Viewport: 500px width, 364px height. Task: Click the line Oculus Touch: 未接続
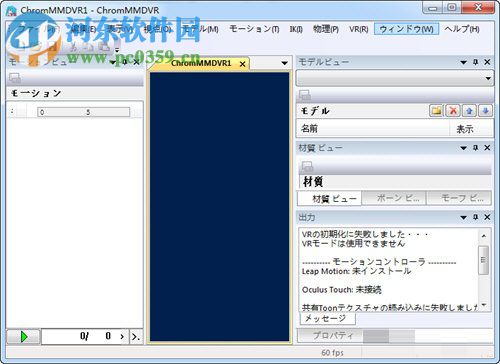pos(342,290)
